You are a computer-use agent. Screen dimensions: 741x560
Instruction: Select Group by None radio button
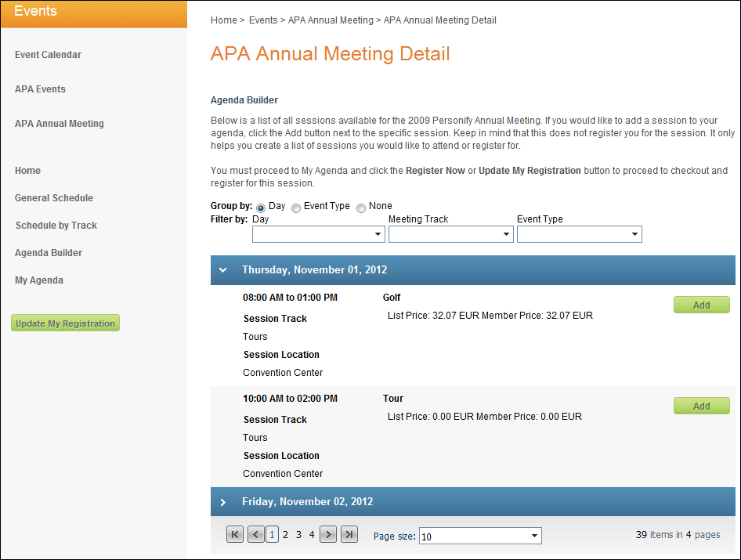(x=361, y=208)
